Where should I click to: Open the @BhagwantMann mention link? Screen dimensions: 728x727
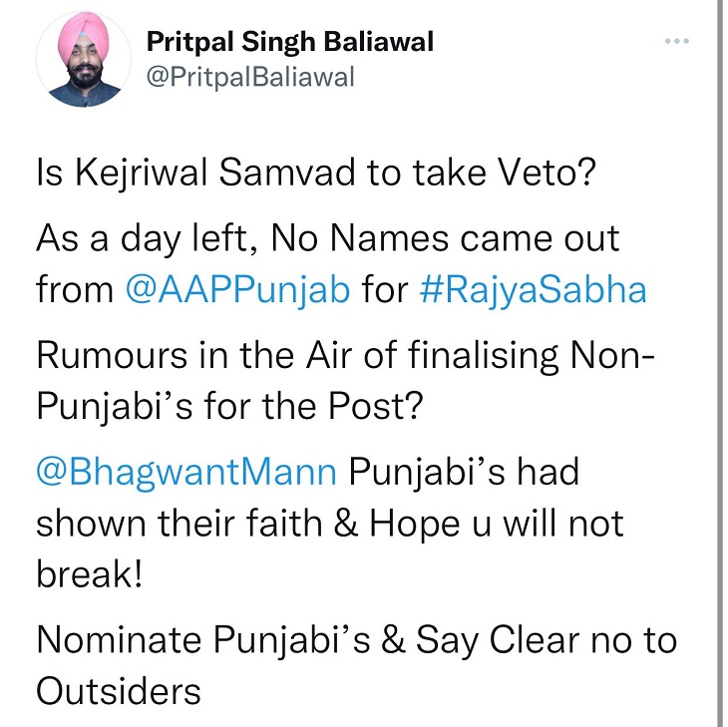[x=185, y=472]
